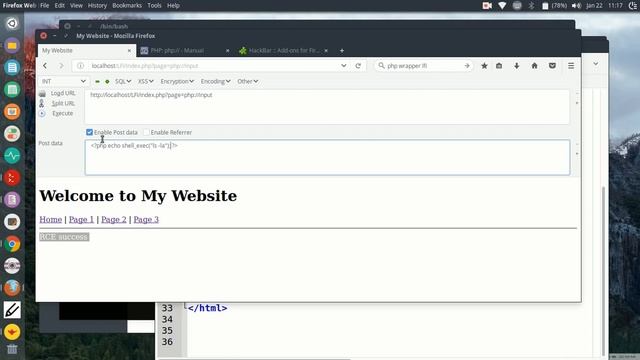Open the View menu
The width and height of the screenshot is (640, 360).
tap(76, 6)
